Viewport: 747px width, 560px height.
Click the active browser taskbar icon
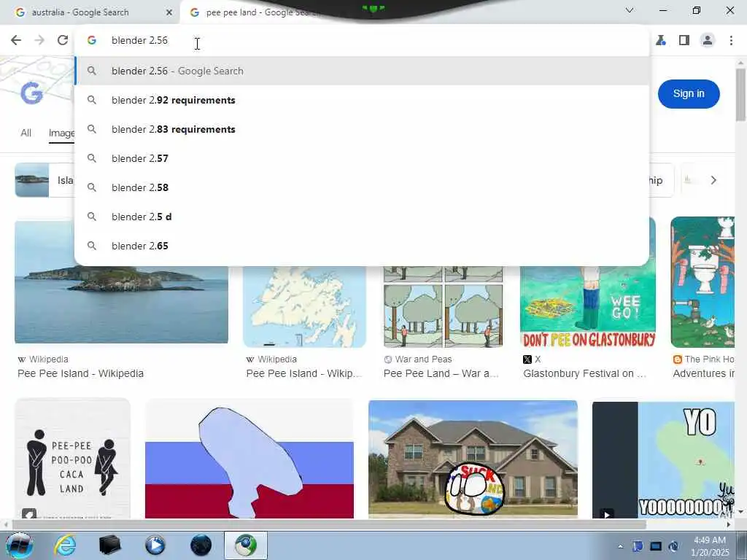(246, 545)
